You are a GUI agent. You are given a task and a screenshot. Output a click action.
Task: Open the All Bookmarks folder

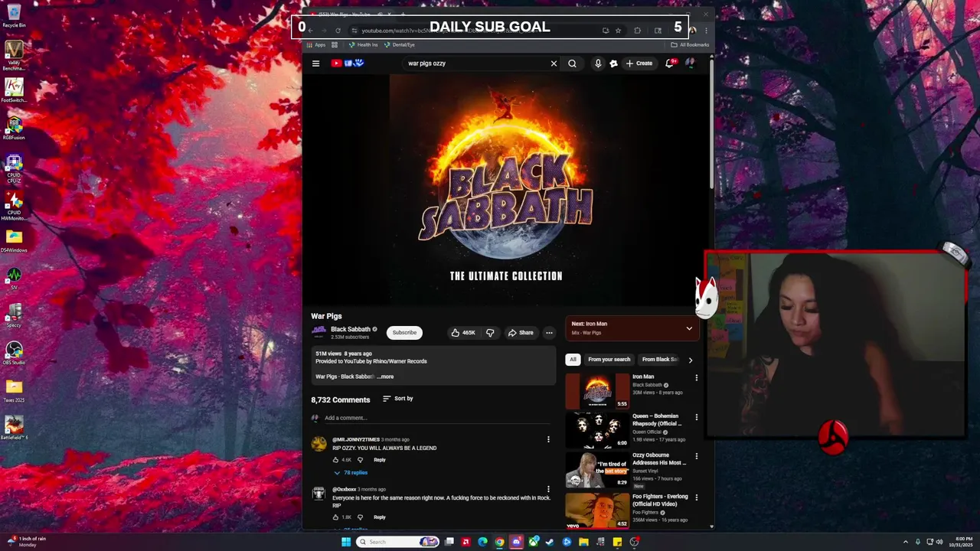click(690, 45)
